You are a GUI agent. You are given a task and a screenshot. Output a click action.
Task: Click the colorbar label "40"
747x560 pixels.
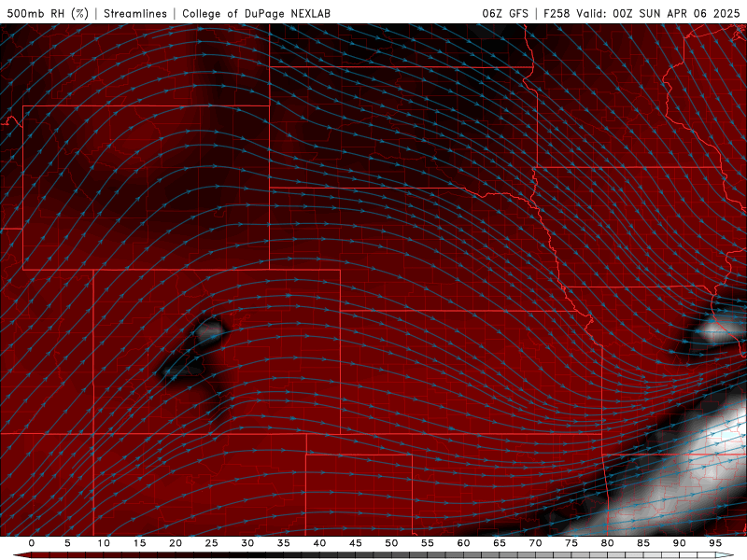pos(319,543)
